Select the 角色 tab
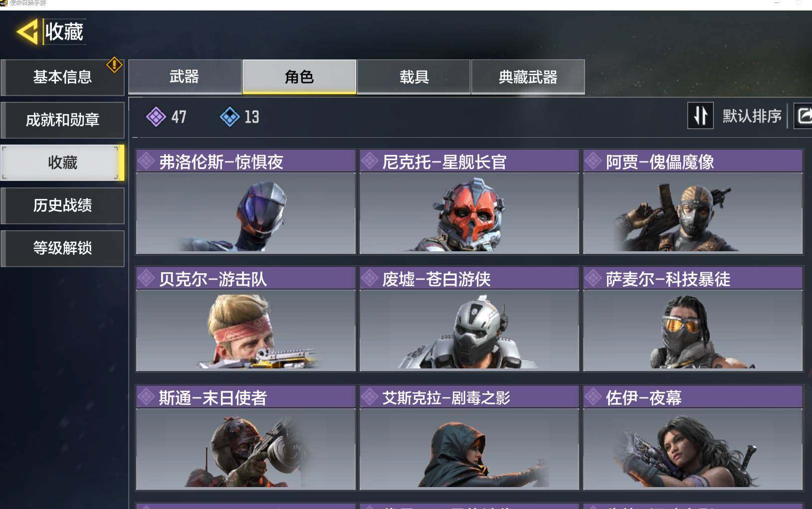Screen dimensions: 812x509 click(x=299, y=77)
